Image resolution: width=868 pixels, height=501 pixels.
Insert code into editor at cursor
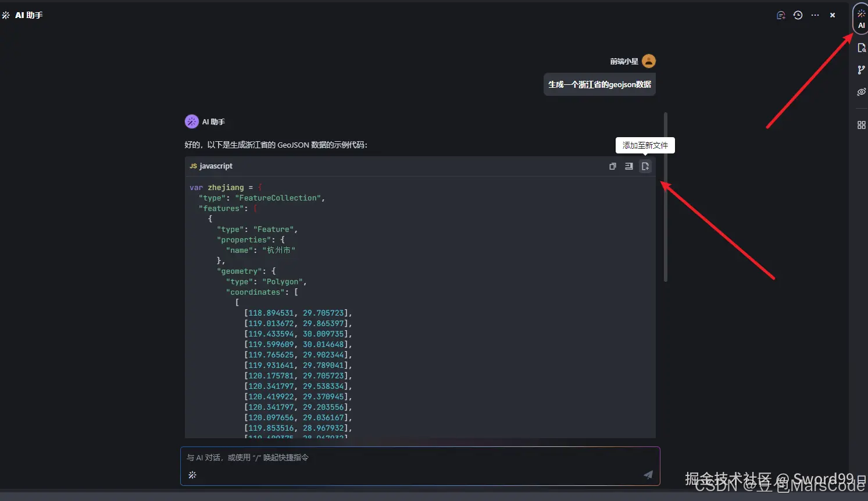628,166
